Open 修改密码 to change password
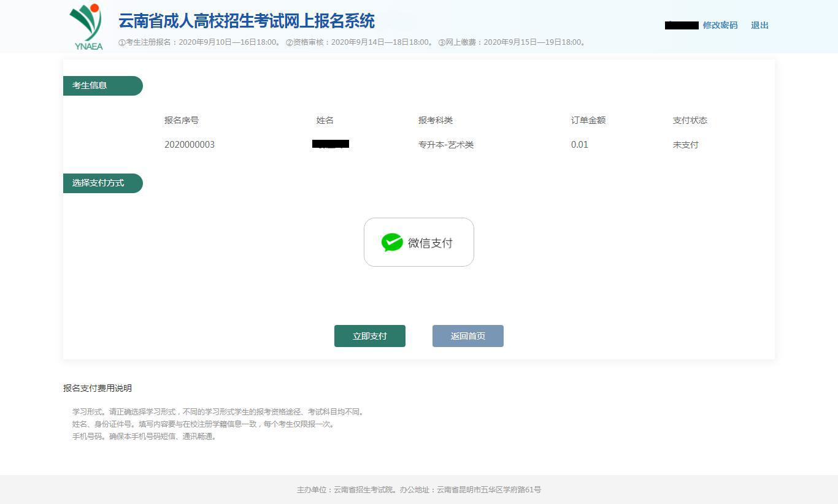Screen dimensions: 838x504 click(720, 25)
